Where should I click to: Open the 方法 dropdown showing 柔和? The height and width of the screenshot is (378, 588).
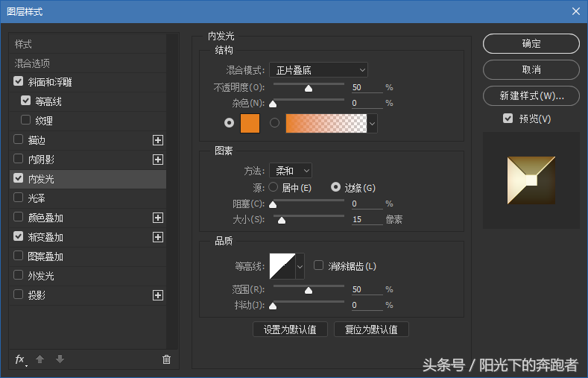291,171
